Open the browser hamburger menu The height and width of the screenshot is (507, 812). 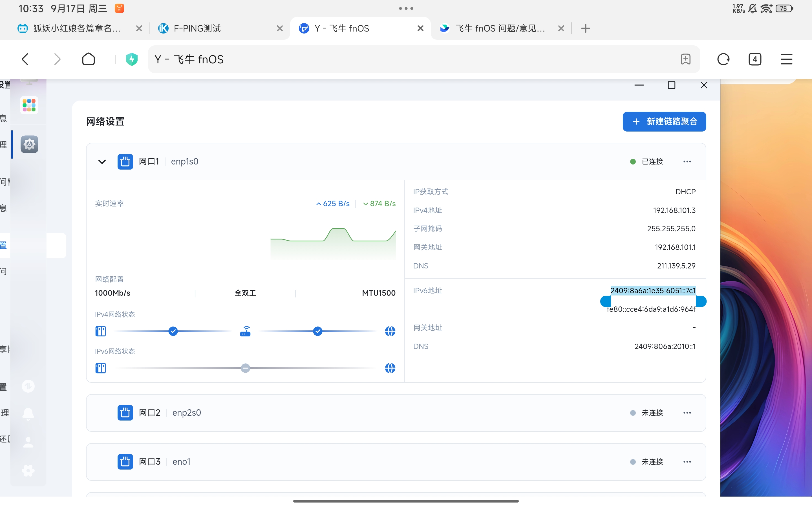point(786,59)
